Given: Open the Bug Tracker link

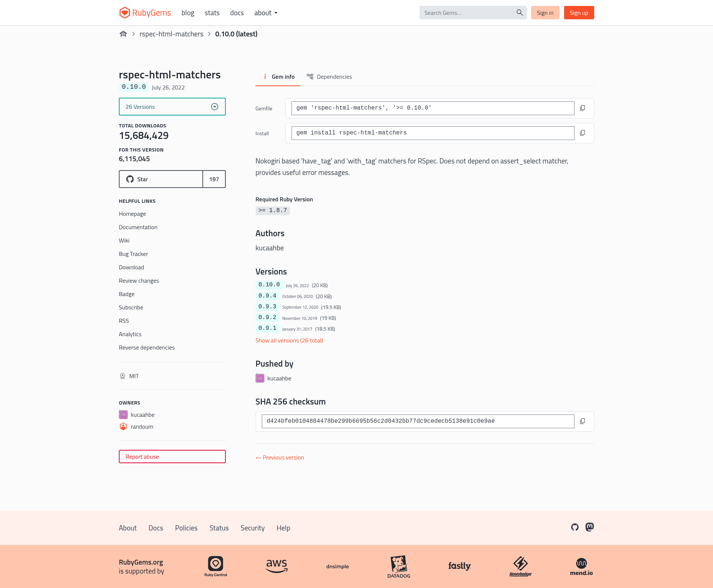Looking at the screenshot, I should (x=133, y=254).
